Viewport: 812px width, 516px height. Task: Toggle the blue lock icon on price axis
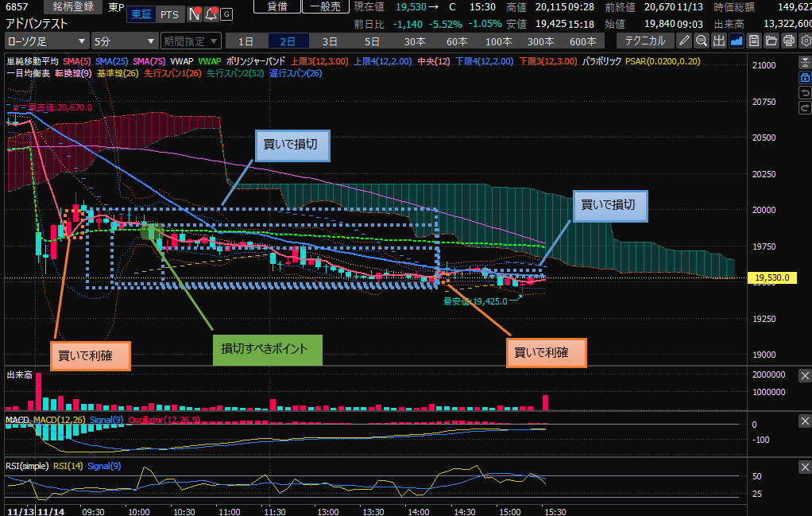804,77
